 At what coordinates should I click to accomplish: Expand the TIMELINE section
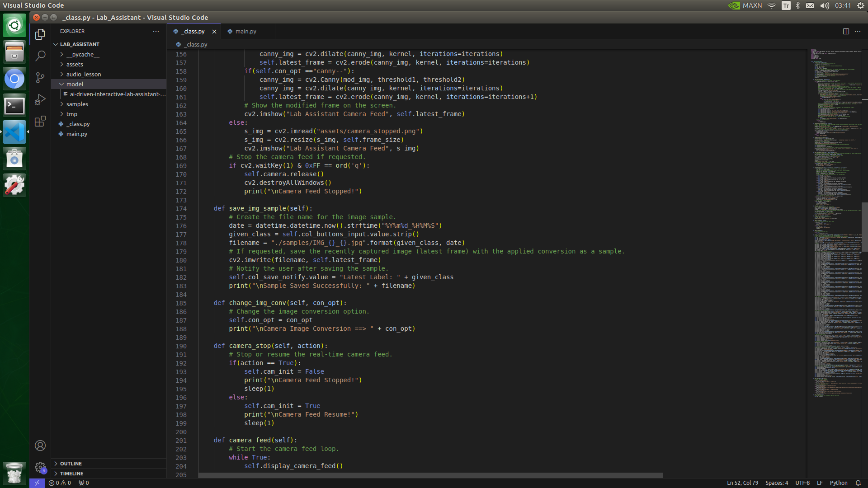click(71, 474)
